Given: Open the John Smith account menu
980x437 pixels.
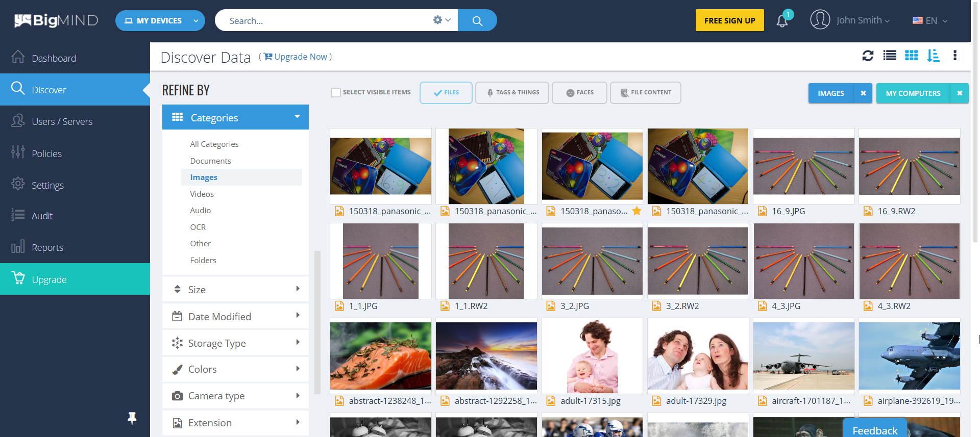Looking at the screenshot, I should (863, 20).
